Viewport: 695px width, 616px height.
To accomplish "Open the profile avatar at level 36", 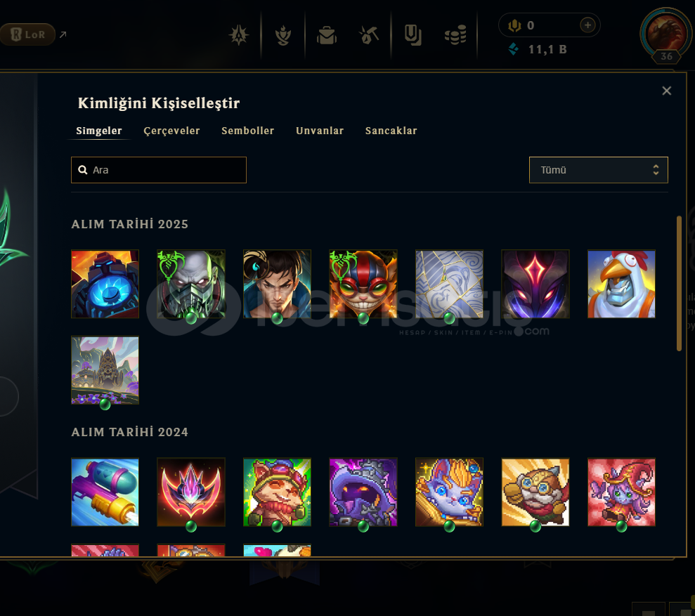I will tap(665, 34).
